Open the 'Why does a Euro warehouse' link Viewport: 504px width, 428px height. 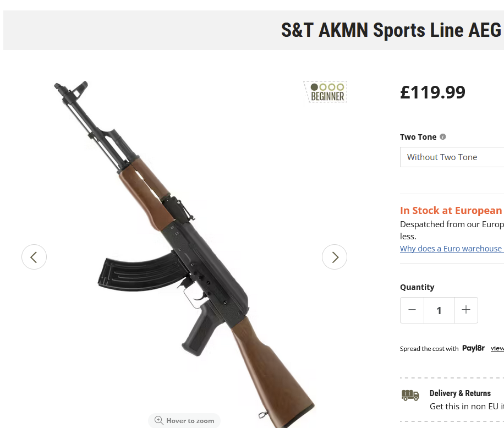pyautogui.click(x=451, y=249)
